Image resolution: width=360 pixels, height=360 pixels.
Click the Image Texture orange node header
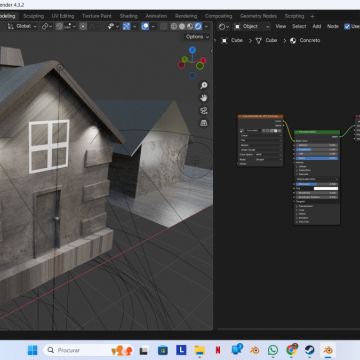pos(261,116)
